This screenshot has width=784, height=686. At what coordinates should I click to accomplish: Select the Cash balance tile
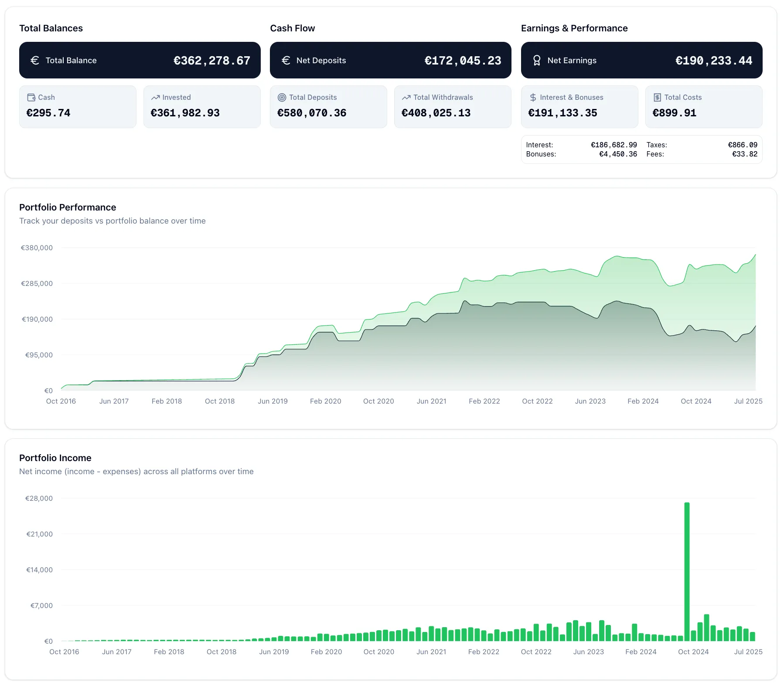(x=78, y=107)
